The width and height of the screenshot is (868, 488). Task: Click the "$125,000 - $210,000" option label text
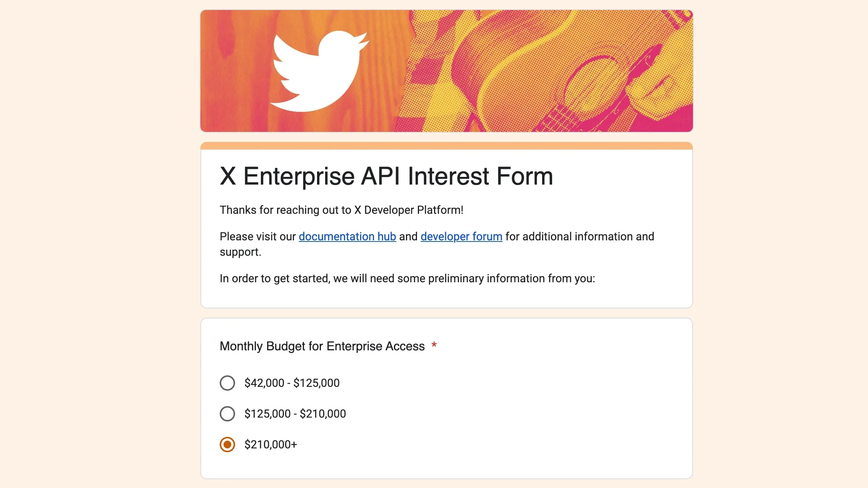pos(295,414)
